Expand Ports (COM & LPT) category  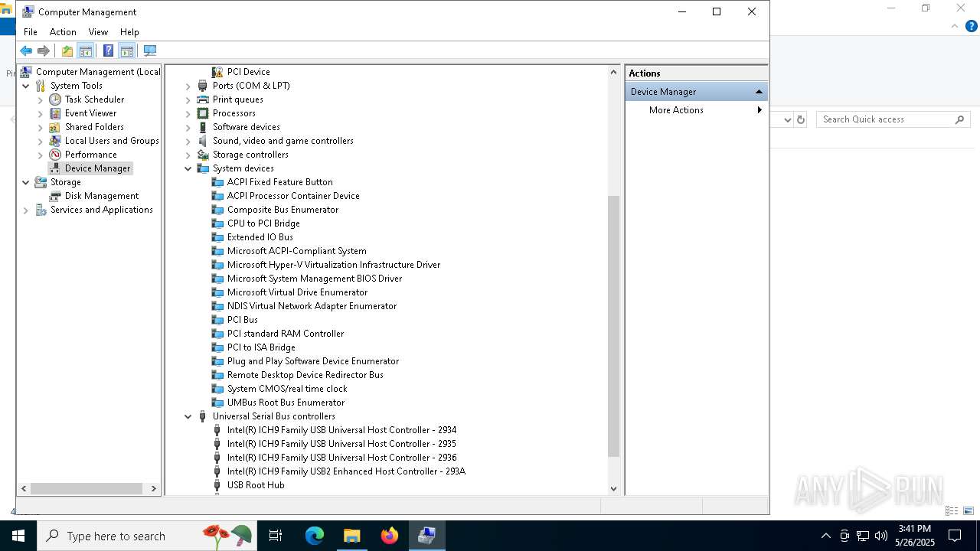click(x=188, y=86)
